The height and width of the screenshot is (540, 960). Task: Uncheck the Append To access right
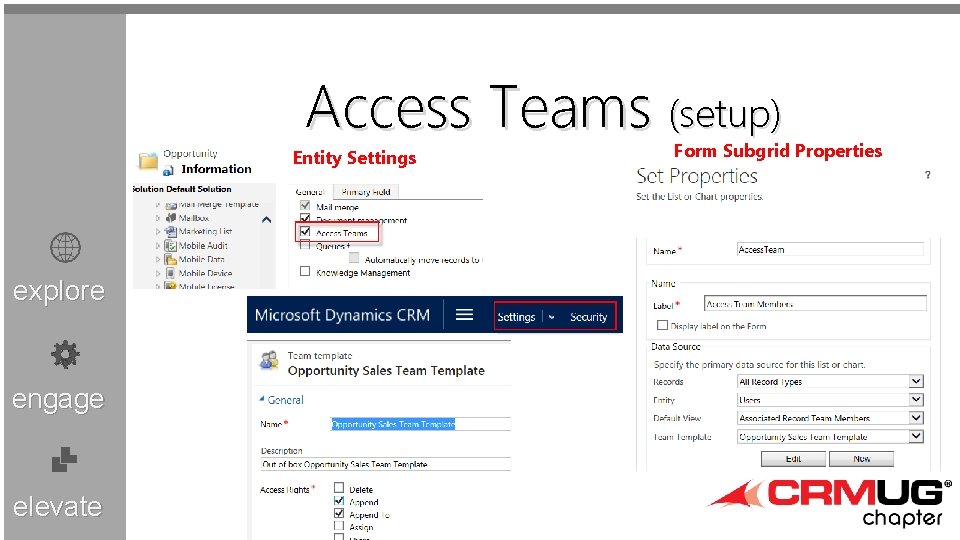point(339,513)
